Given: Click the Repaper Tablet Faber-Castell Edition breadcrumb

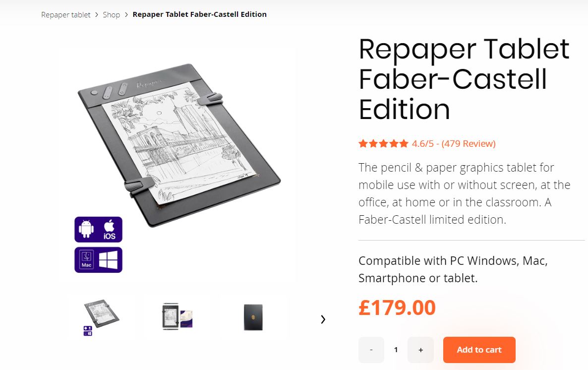Looking at the screenshot, I should coord(199,14).
